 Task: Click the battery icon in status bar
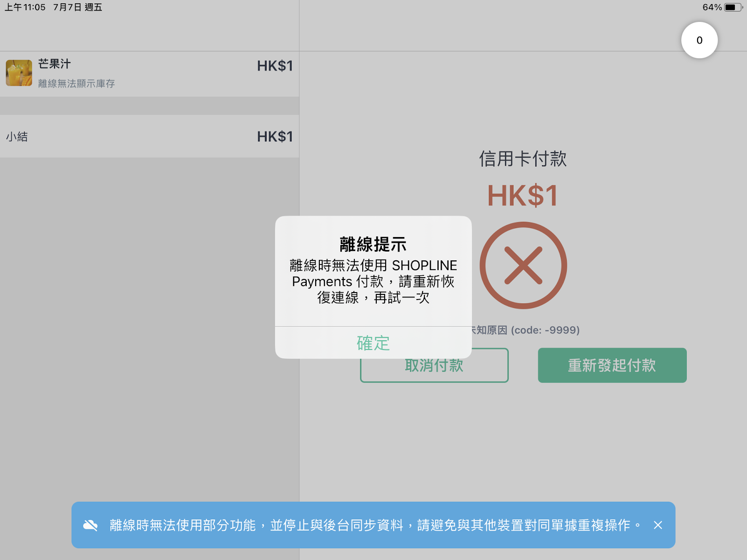(733, 7)
